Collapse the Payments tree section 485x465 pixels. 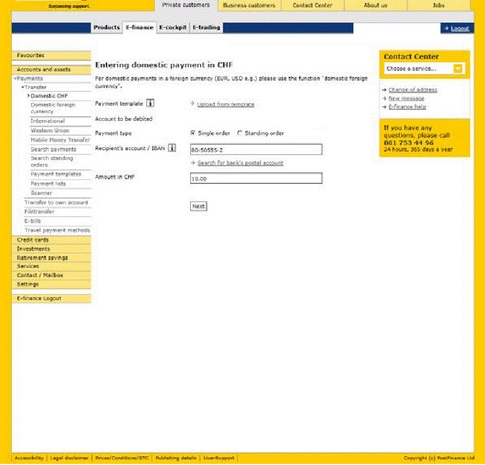click(15, 79)
